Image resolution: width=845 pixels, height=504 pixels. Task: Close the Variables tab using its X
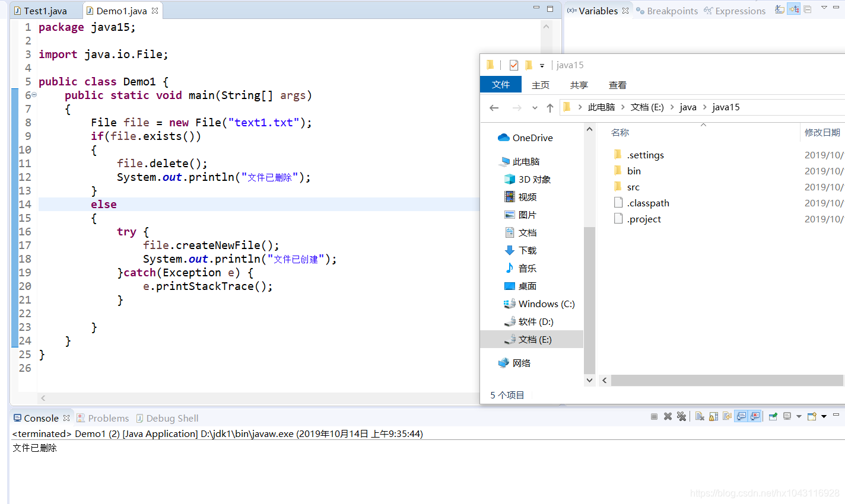pos(625,11)
